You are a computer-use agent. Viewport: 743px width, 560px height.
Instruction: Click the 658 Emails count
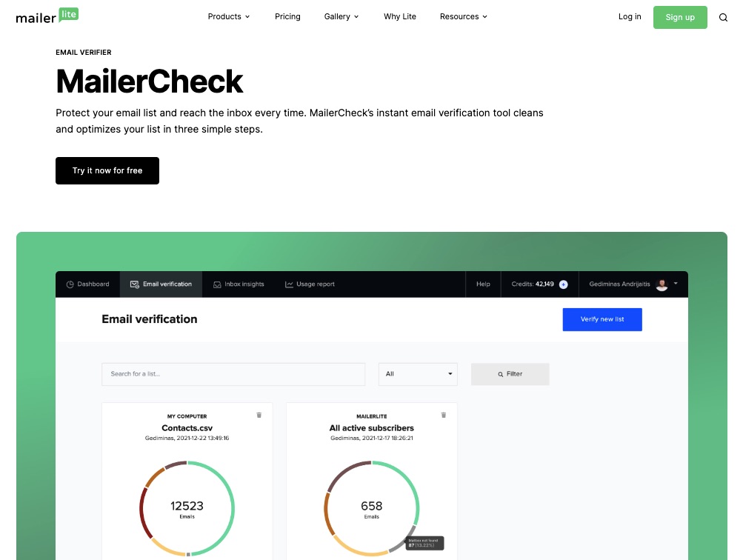tap(372, 510)
